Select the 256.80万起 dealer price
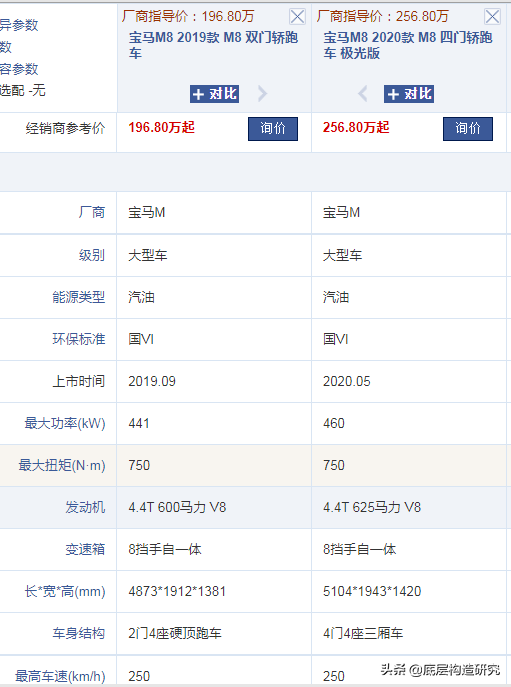511x687 pixels. click(x=356, y=127)
